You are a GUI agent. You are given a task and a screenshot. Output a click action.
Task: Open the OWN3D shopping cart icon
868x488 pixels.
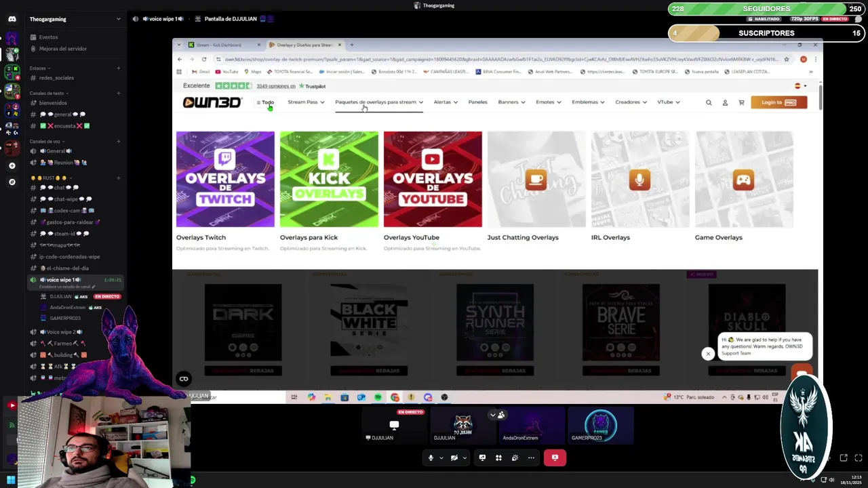point(741,102)
